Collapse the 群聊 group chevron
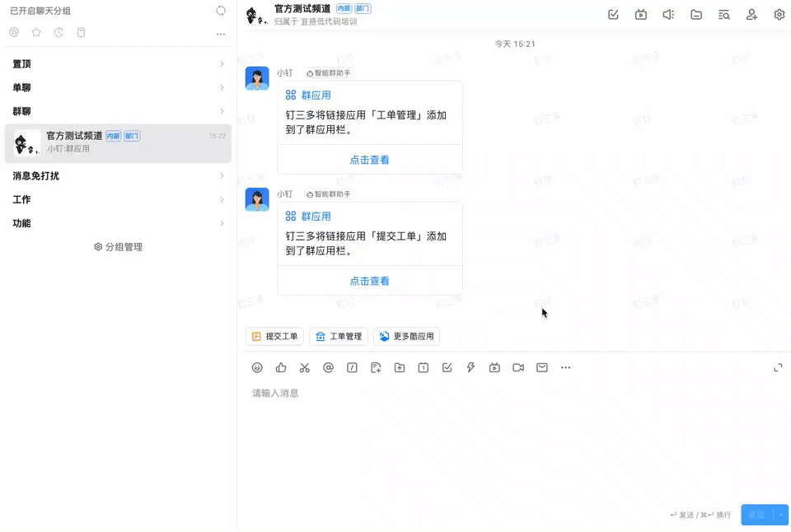Viewport: 791px width, 532px height. click(222, 111)
